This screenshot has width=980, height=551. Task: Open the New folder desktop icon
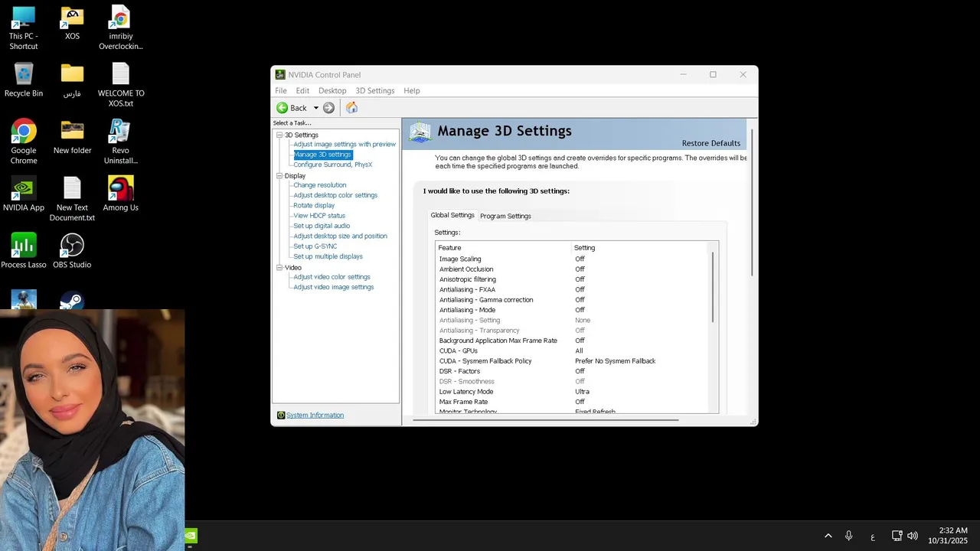tap(72, 138)
